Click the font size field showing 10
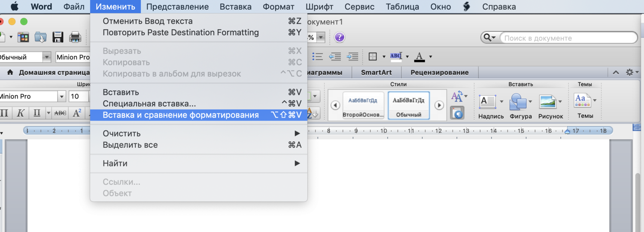 (x=78, y=96)
